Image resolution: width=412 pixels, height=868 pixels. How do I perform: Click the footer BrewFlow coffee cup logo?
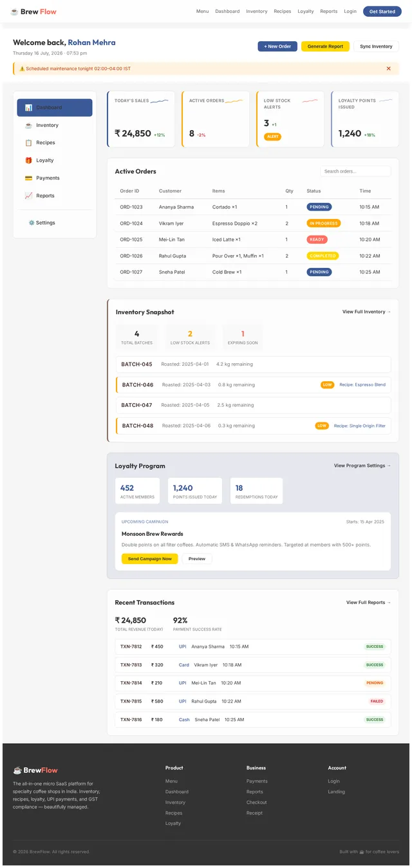click(17, 770)
